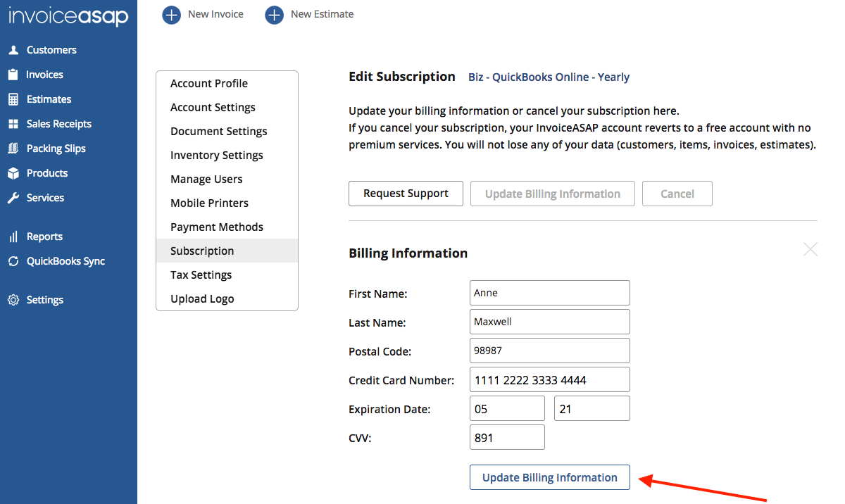Click the Settings gear icon
The height and width of the screenshot is (504, 845).
[13, 300]
